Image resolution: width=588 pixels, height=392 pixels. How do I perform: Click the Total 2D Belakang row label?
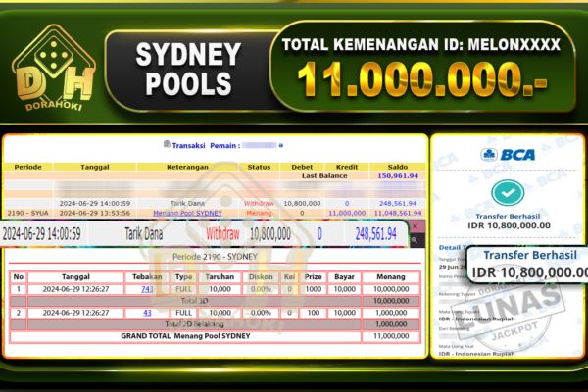[194, 324]
